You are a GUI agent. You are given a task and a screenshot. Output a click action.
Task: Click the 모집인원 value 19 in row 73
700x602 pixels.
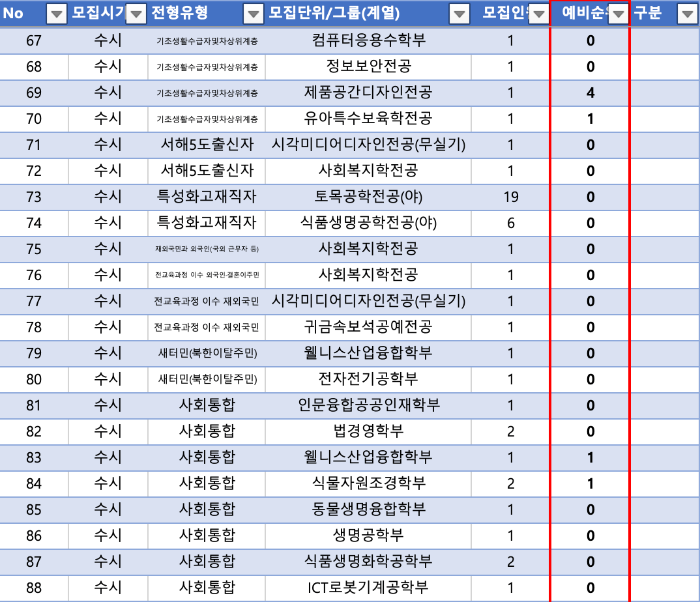point(511,197)
